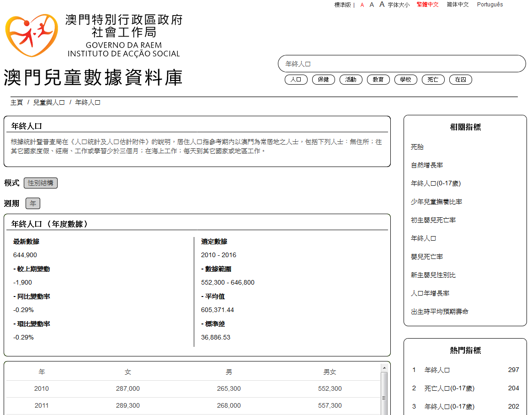
Task: Click the 男 column header
Action: pyautogui.click(x=229, y=372)
